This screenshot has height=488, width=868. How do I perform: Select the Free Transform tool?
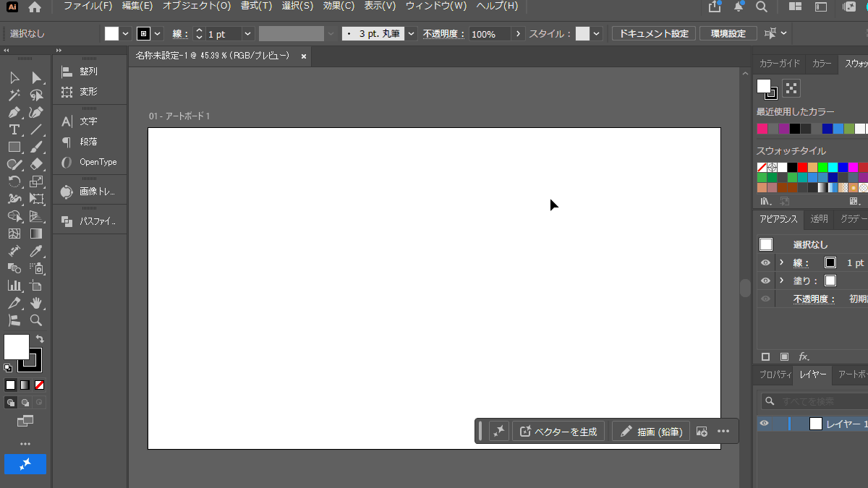point(36,199)
